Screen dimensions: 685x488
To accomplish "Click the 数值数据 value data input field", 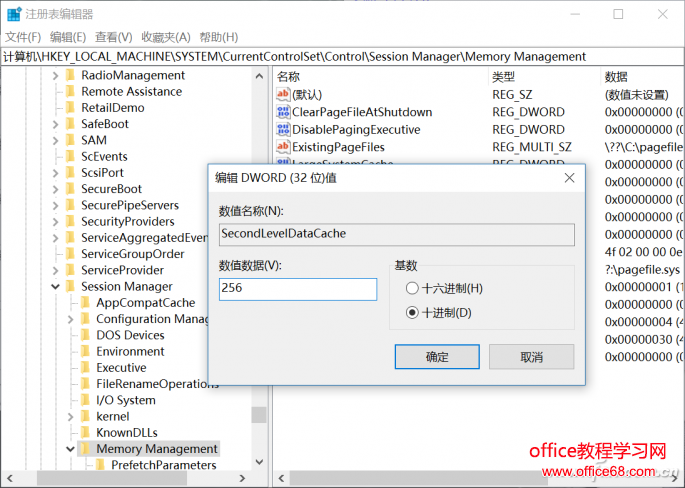I will tap(298, 289).
